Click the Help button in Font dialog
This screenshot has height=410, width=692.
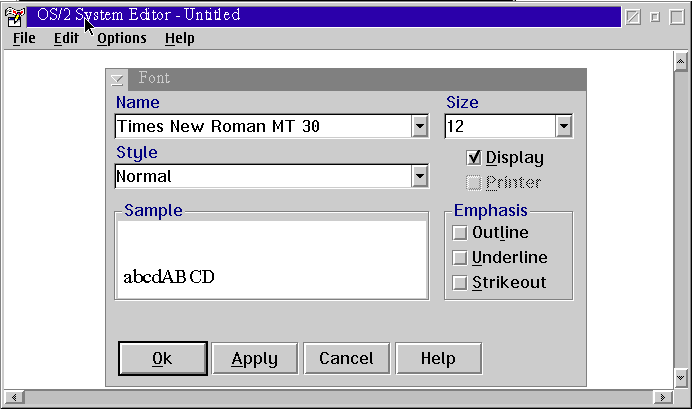[438, 358]
